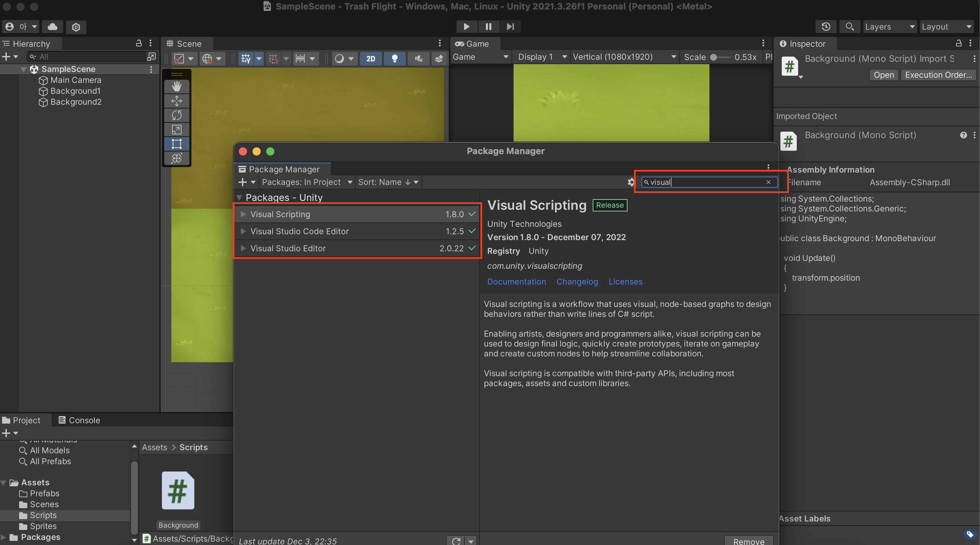Viewport: 980px width, 545px height.
Task: Toggle scene effects layers icon
Action: (x=439, y=59)
